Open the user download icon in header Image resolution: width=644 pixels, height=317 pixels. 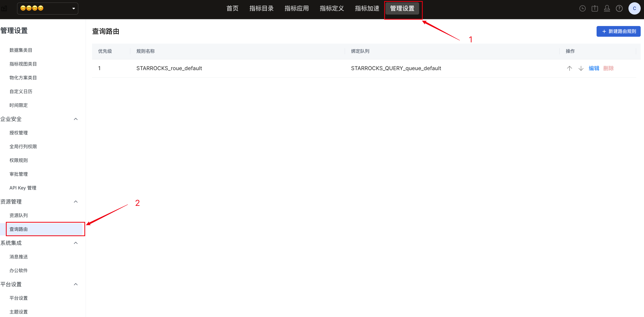point(607,8)
